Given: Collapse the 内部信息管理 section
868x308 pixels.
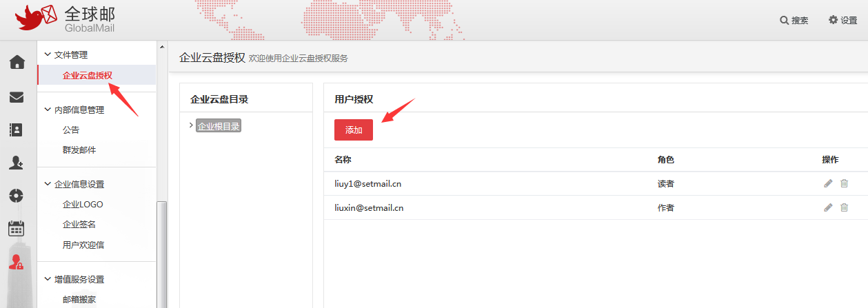Looking at the screenshot, I should 48,109.
